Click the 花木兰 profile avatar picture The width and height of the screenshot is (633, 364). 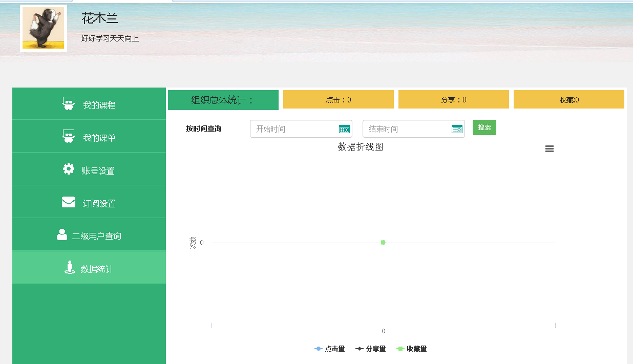click(43, 28)
